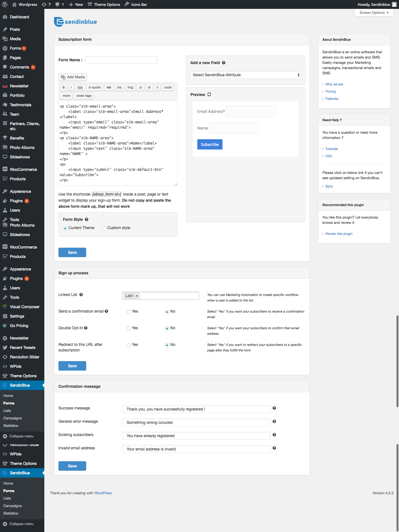399x532 pixels.
Task: Select No for Double Opt-In
Action: 167,329
